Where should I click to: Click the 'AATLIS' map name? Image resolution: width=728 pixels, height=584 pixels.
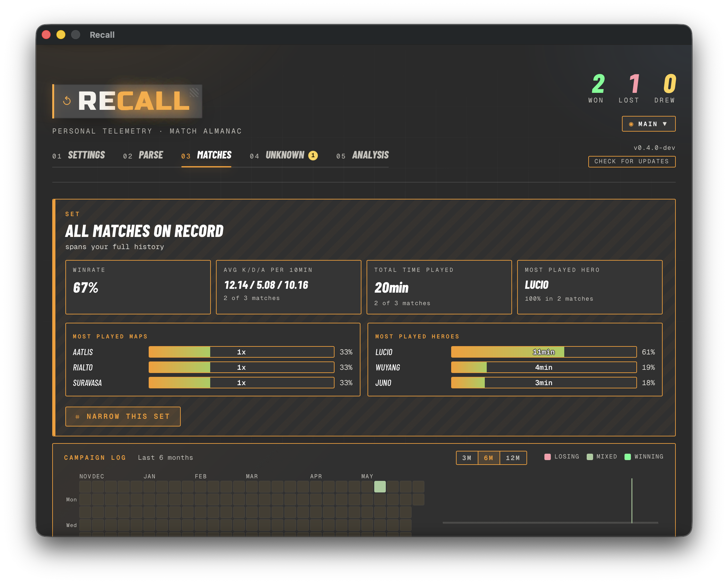point(83,352)
